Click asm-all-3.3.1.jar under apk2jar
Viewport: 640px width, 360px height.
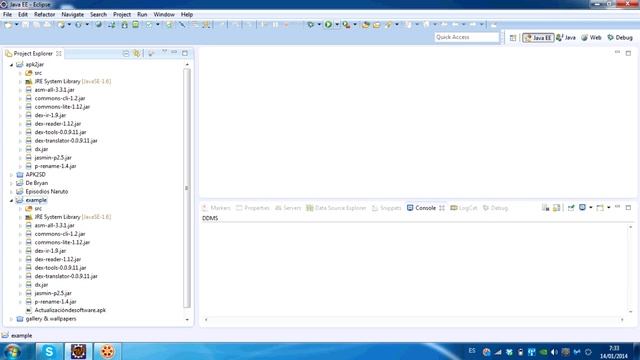click(x=55, y=90)
